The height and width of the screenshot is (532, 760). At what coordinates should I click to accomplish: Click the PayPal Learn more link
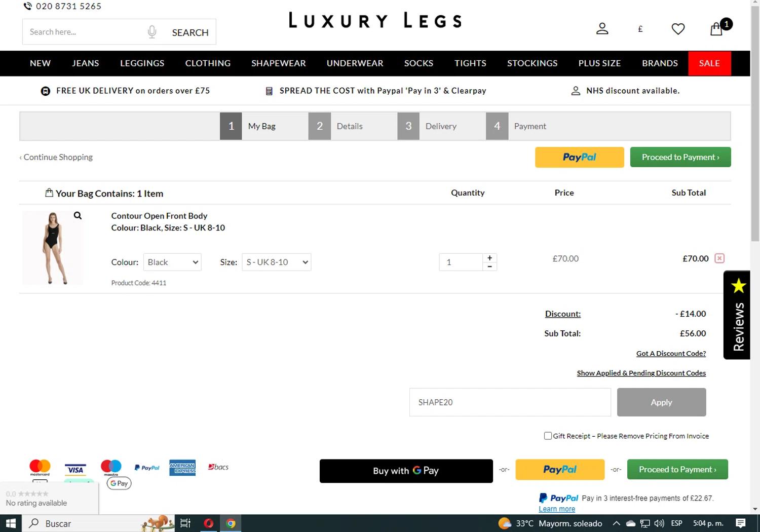tap(556, 509)
